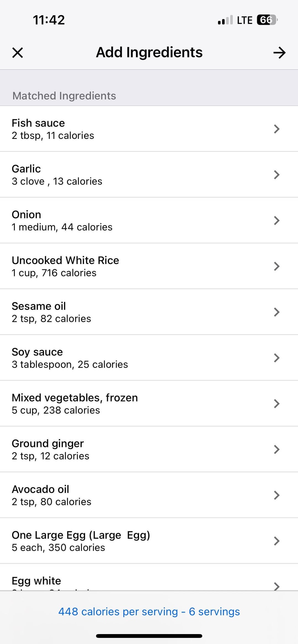Tap the battery indicator in status bar
Viewport: 298px width, 644px height.
pyautogui.click(x=267, y=20)
